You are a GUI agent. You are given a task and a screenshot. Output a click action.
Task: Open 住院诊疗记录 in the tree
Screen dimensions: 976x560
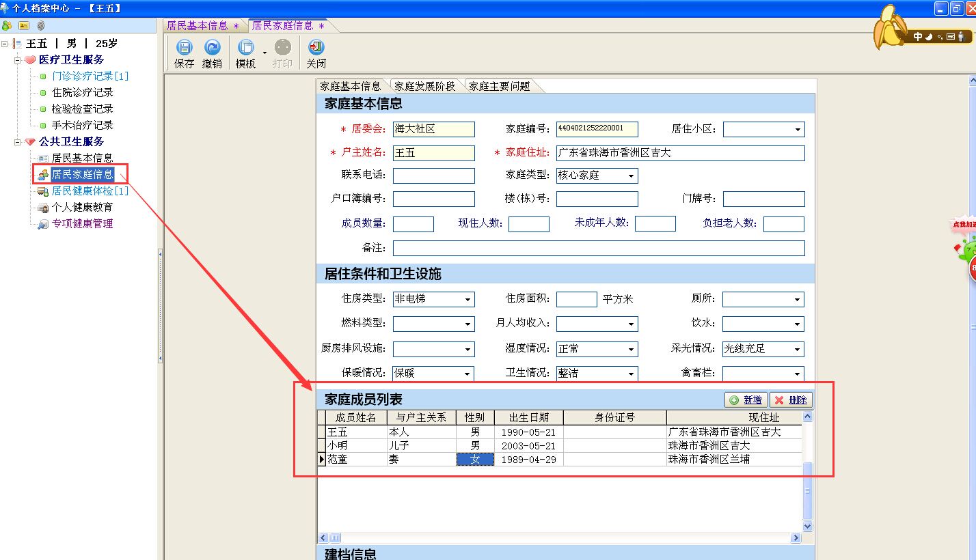click(x=83, y=93)
